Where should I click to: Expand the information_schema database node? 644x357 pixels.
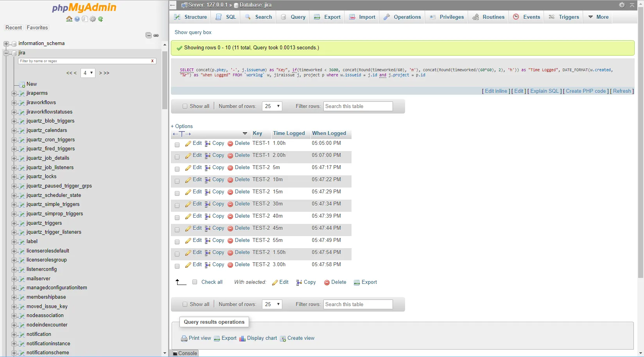point(6,43)
